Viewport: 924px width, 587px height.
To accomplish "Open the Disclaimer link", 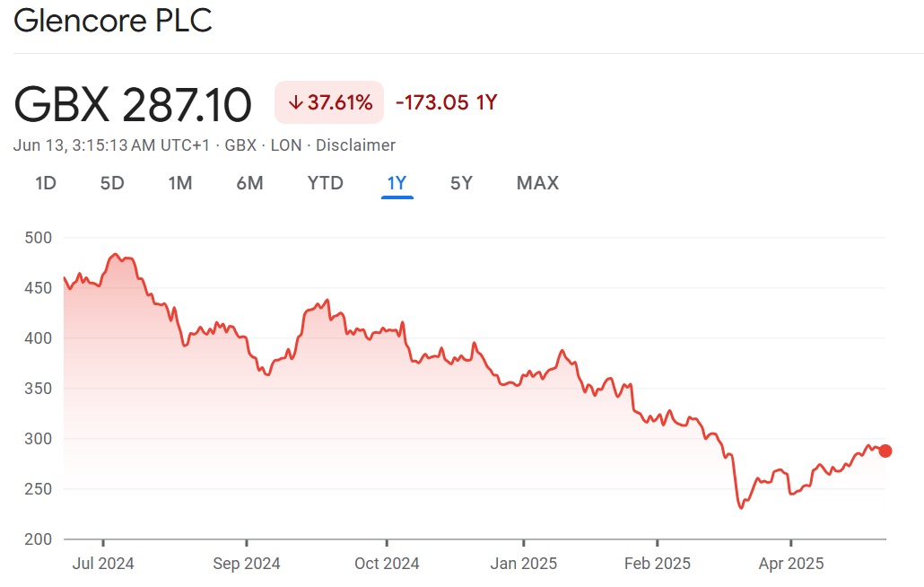I will (x=355, y=145).
